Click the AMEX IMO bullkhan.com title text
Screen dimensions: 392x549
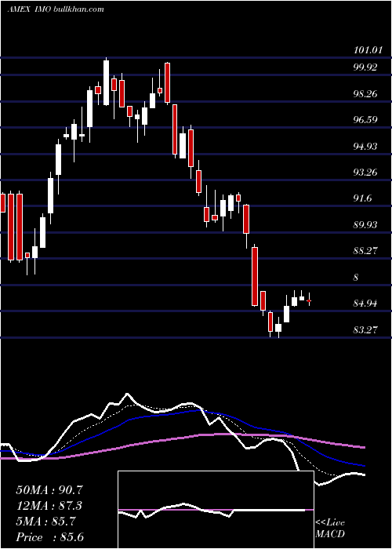click(x=56, y=9)
